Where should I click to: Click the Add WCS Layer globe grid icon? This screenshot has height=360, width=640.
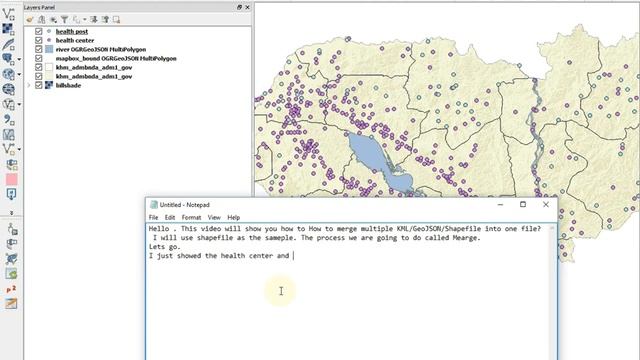(x=8, y=89)
